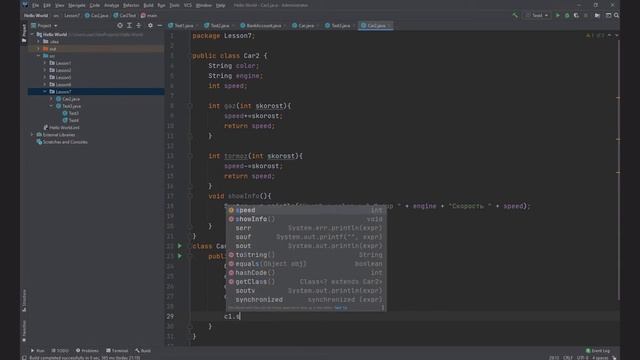This screenshot has height=360, width=640.
Task: Choose 'showInfo()' in the completion popup
Action: pyautogui.click(x=306, y=219)
